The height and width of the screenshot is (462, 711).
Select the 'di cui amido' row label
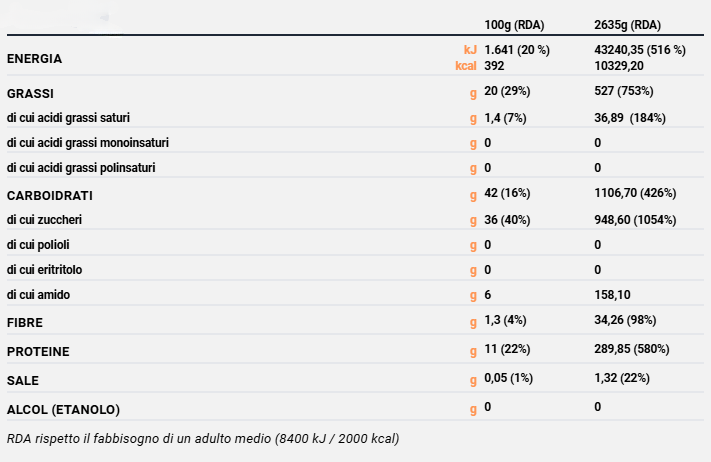click(x=37, y=295)
